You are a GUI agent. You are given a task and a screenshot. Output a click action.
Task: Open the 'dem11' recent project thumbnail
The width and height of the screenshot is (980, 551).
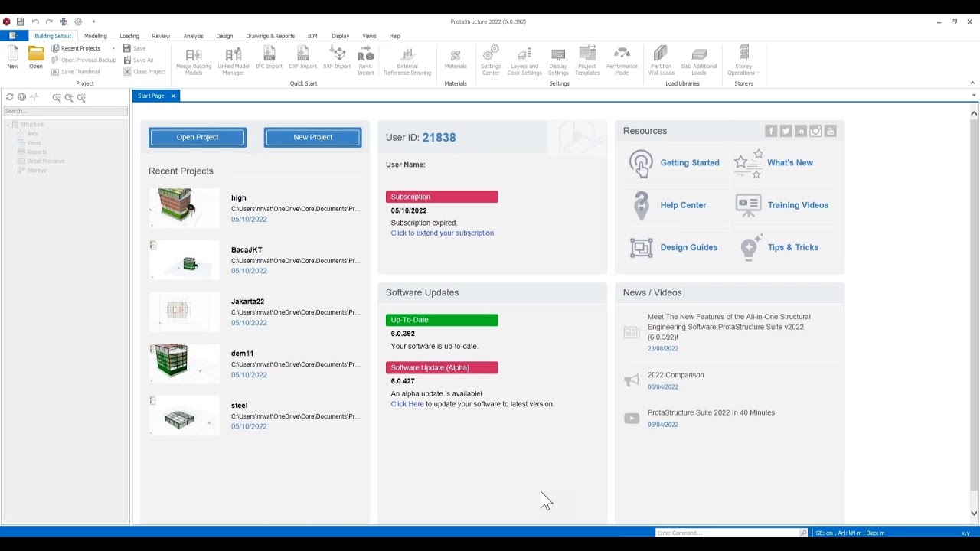tap(185, 363)
